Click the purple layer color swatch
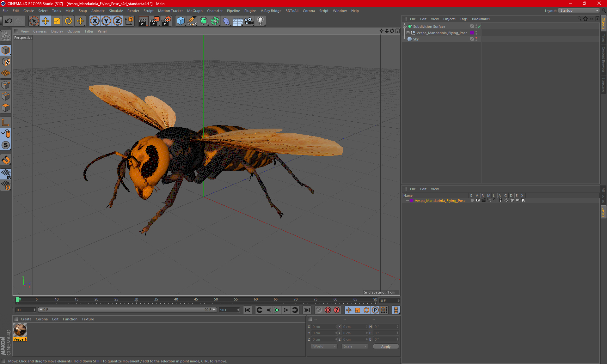 click(x=411, y=201)
